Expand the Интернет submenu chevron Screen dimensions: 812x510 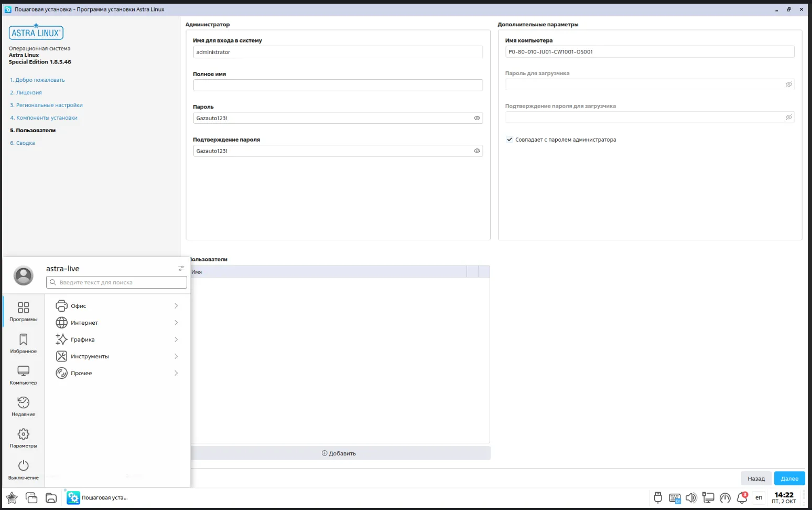176,323
